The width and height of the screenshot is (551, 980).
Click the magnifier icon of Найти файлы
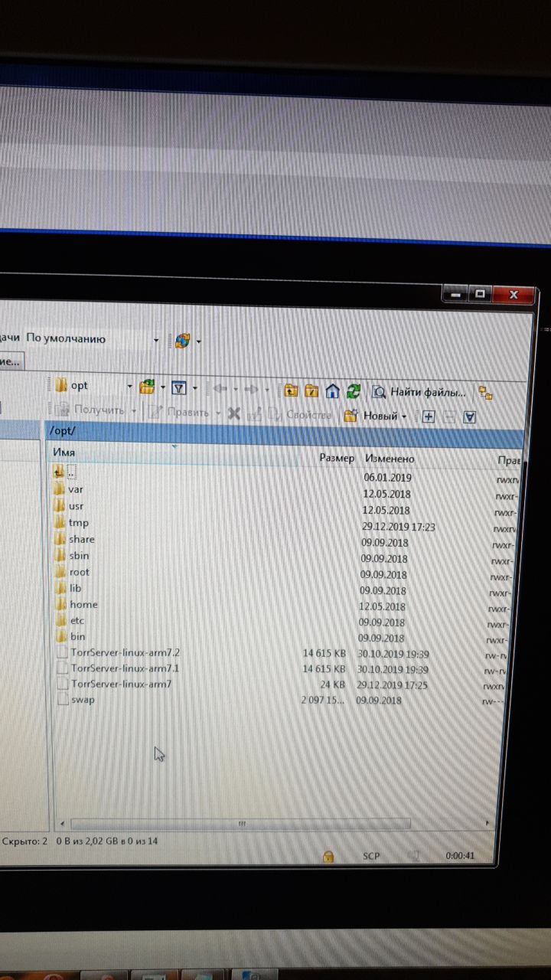click(379, 391)
